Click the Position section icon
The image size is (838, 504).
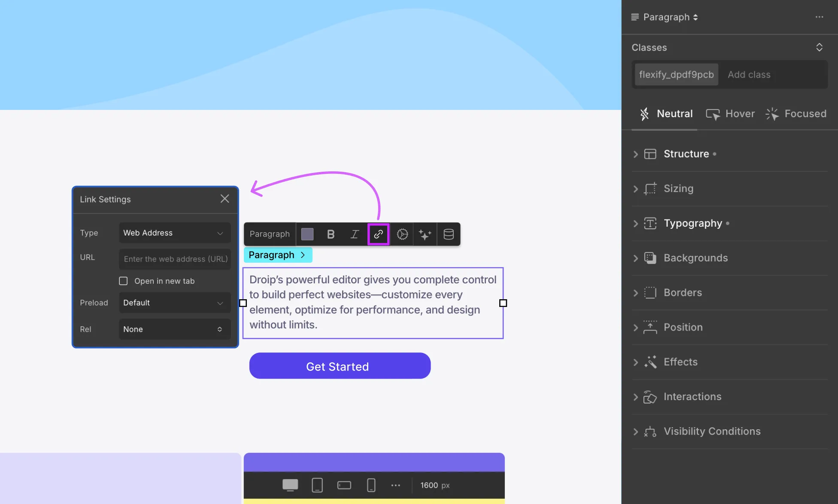coord(650,327)
